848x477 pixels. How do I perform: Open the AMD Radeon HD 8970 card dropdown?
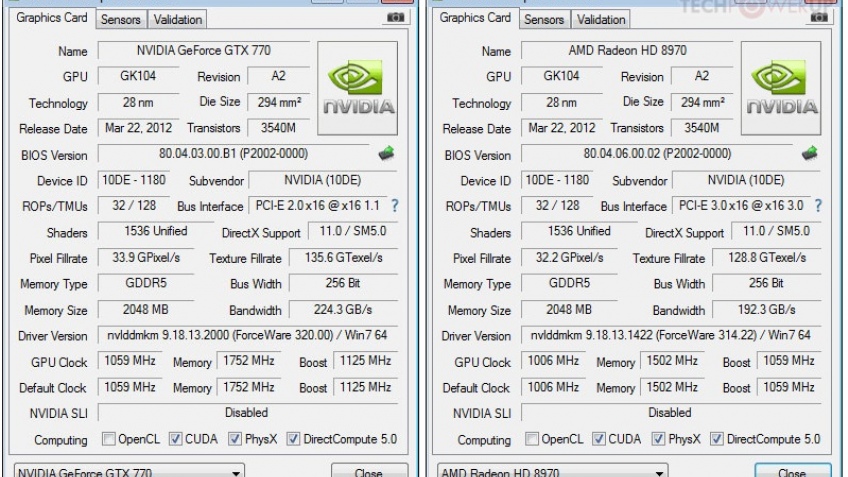coord(553,471)
